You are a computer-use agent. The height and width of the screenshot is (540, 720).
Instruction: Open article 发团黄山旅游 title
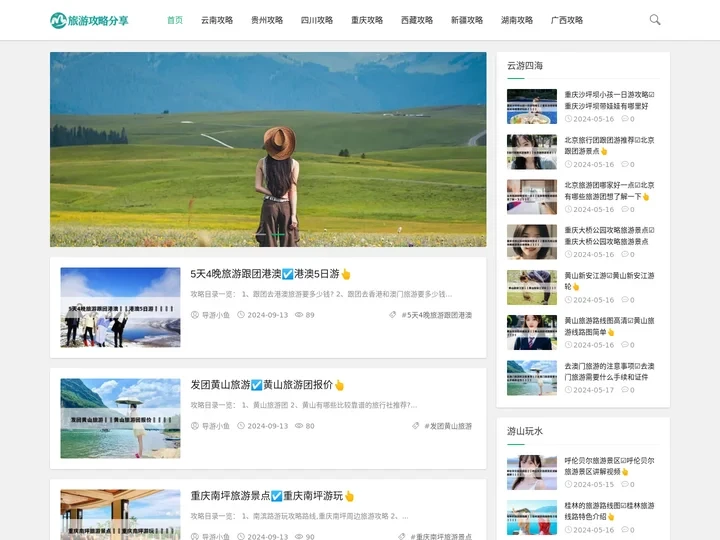coord(267,385)
